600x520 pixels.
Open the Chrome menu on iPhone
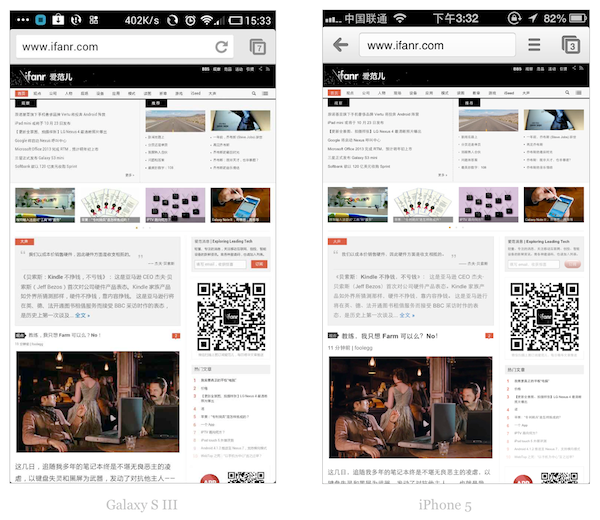[x=534, y=45]
